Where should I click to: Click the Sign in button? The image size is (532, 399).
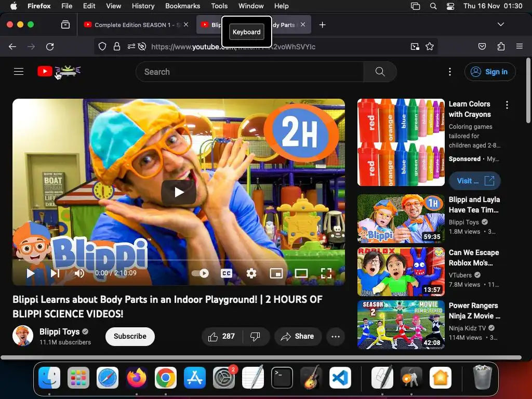(489, 72)
